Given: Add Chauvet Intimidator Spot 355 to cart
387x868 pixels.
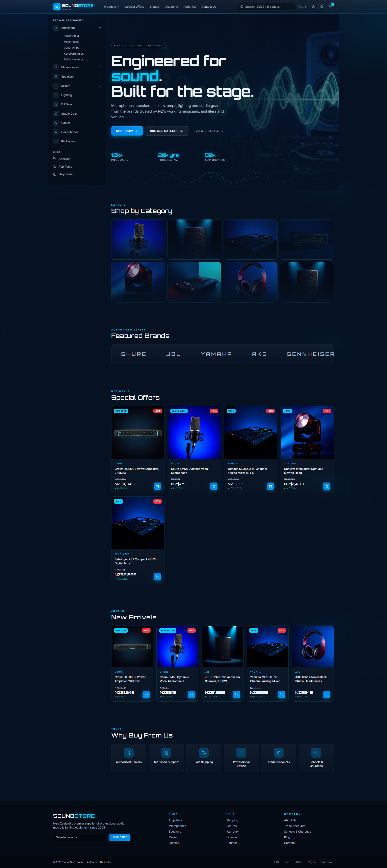Looking at the screenshot, I should point(327,486).
